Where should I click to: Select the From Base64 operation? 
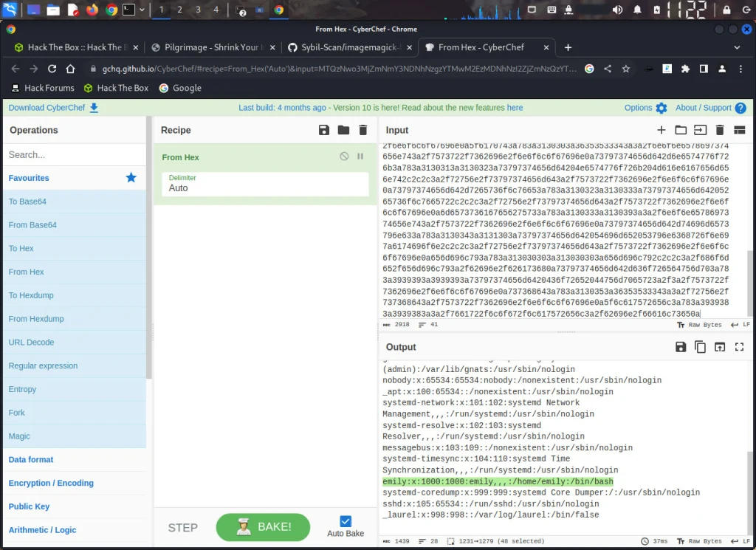(x=75, y=225)
